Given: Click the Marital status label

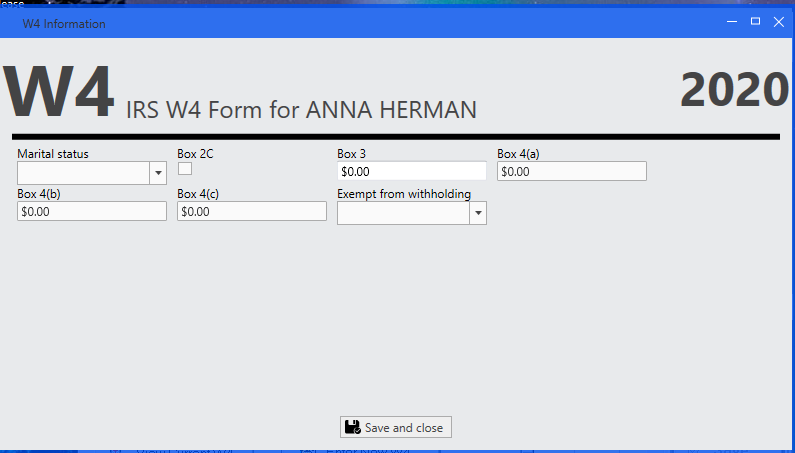Looking at the screenshot, I should pyautogui.click(x=53, y=154).
